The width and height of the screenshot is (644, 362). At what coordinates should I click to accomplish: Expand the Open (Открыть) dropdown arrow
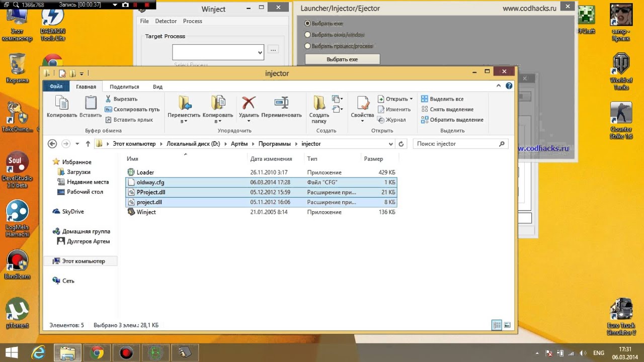[x=411, y=99]
